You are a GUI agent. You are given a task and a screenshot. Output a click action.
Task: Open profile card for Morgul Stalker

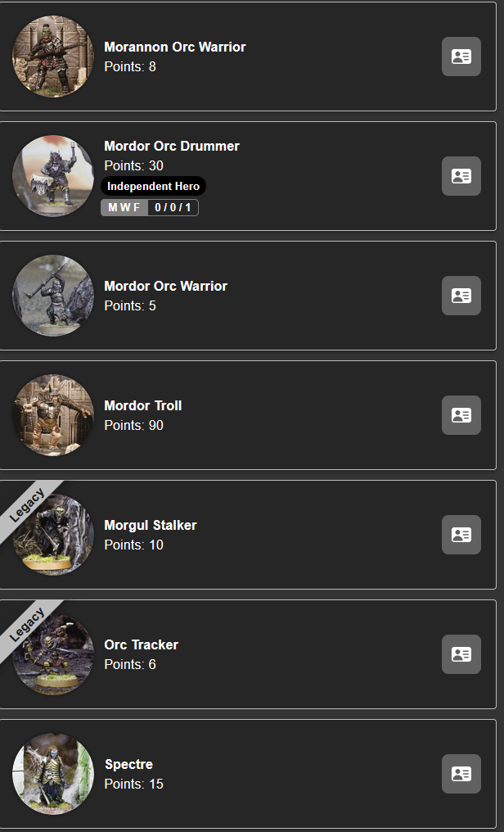tap(461, 535)
